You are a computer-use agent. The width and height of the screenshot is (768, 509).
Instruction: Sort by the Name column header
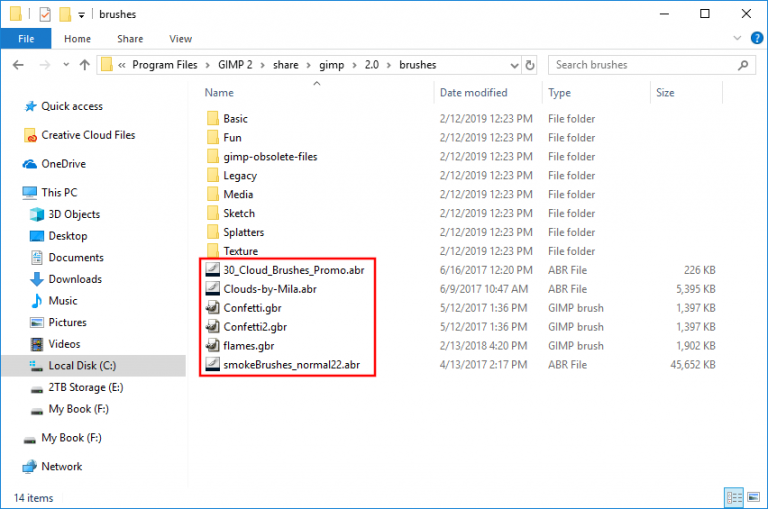click(x=219, y=93)
